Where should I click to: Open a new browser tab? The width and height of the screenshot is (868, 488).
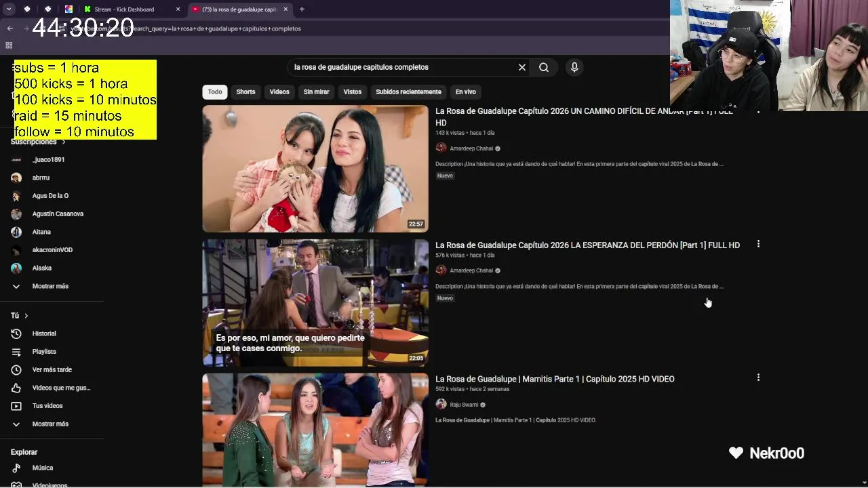pyautogui.click(x=302, y=9)
